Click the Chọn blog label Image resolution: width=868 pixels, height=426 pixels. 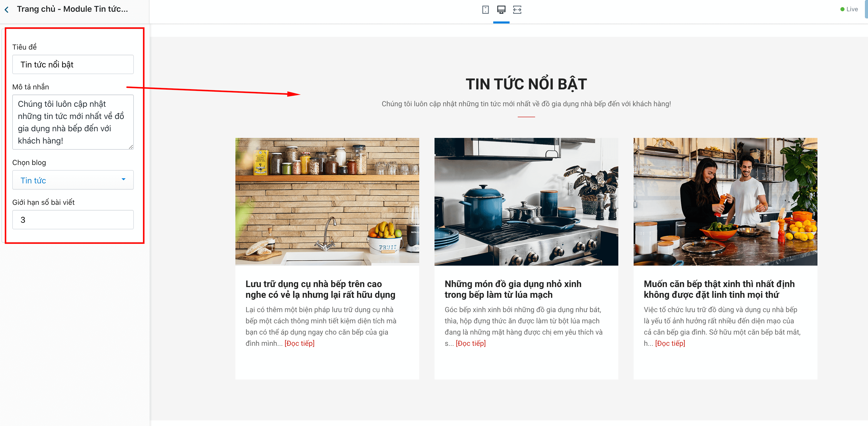tap(29, 162)
